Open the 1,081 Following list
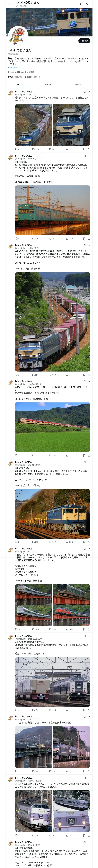This screenshot has width=98, height=868. coord(15,77)
